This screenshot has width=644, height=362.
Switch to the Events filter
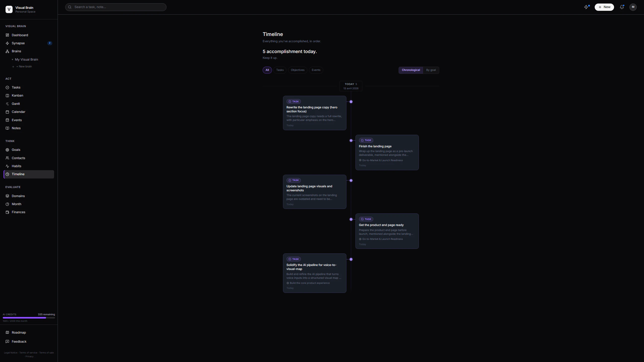point(316,70)
